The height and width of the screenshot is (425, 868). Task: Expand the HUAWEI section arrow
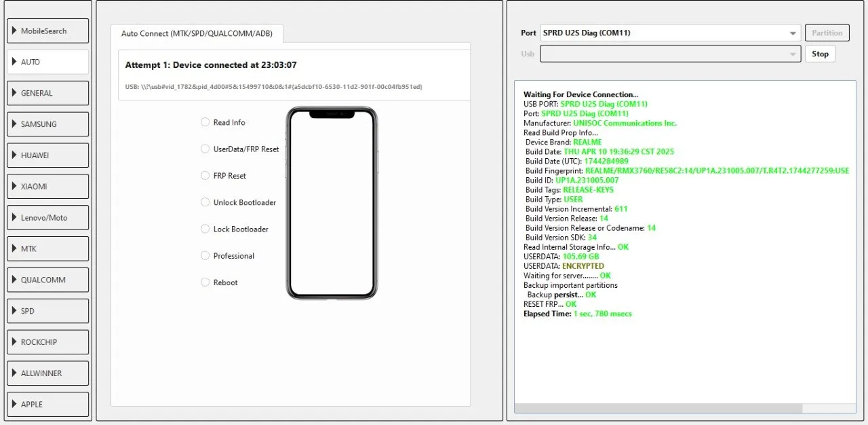tap(14, 155)
